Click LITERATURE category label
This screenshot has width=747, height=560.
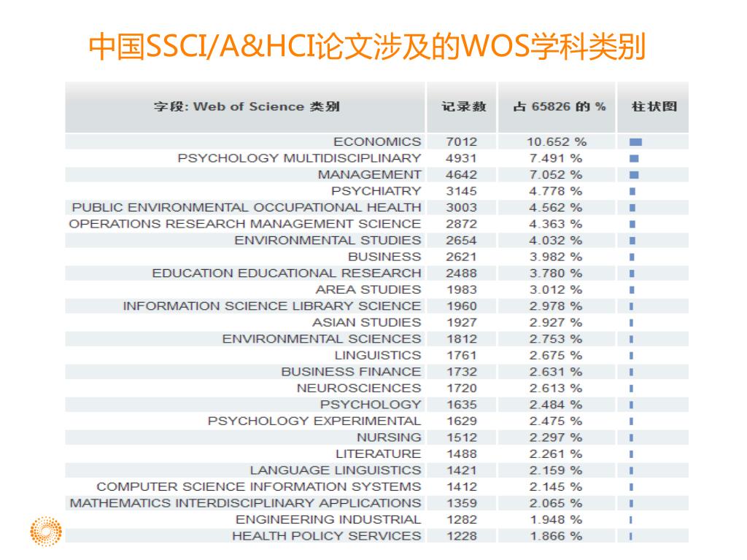click(x=378, y=454)
